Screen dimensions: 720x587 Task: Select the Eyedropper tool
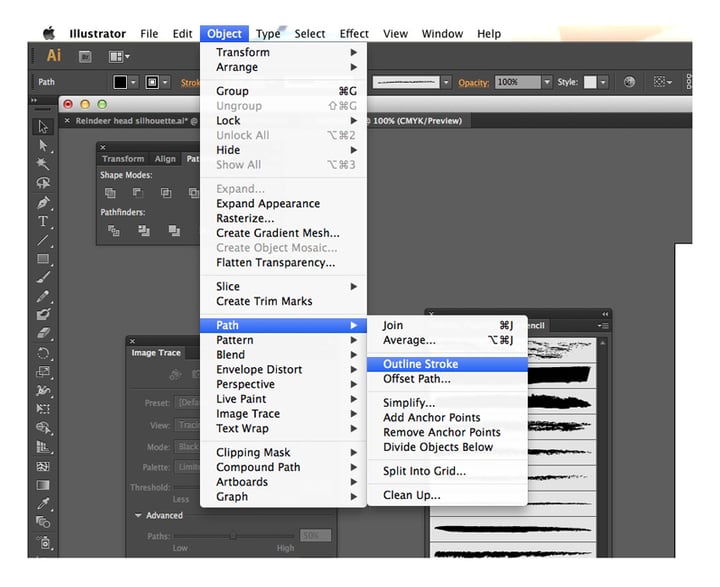[x=43, y=503]
